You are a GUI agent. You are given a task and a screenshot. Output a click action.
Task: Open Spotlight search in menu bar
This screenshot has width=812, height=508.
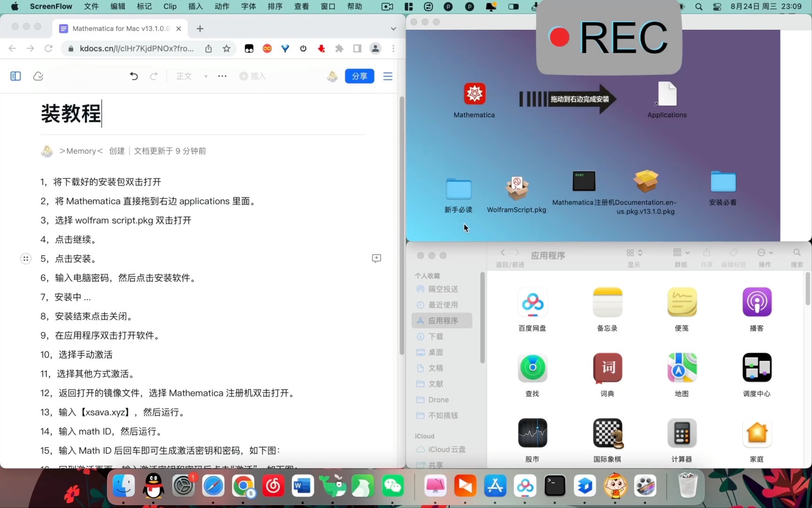click(x=699, y=7)
